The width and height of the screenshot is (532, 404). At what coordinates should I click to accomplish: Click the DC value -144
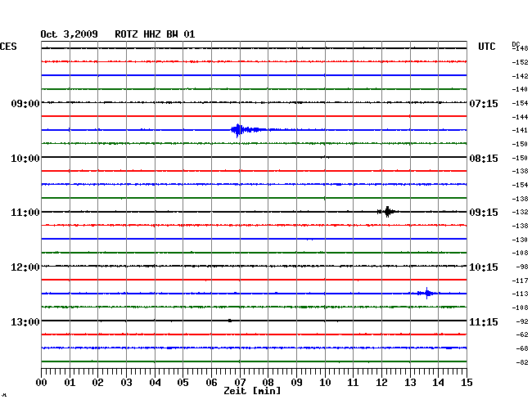(x=521, y=117)
